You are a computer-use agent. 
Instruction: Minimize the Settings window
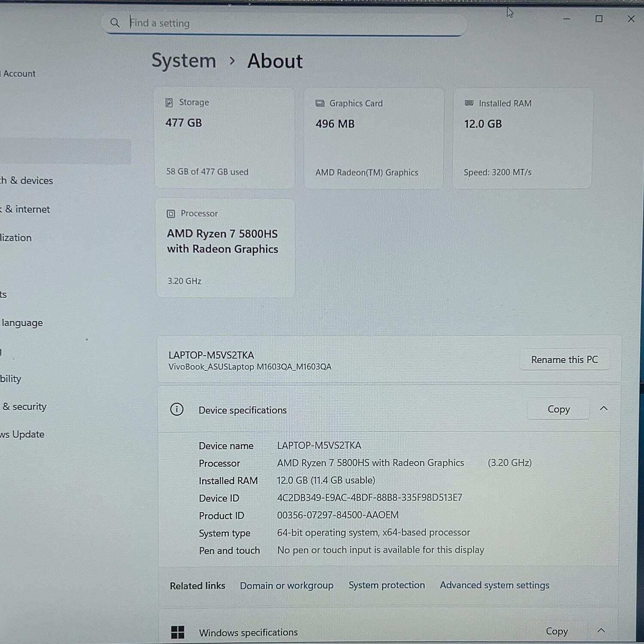tap(567, 19)
